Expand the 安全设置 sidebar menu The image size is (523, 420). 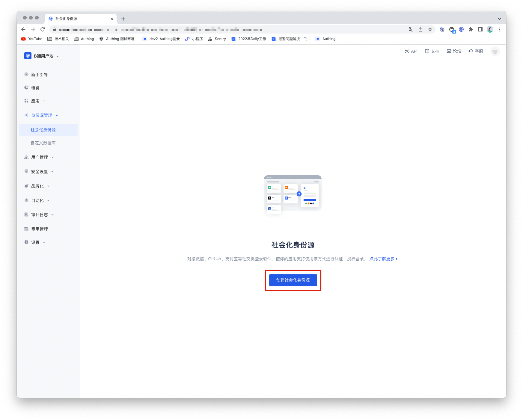coord(40,172)
